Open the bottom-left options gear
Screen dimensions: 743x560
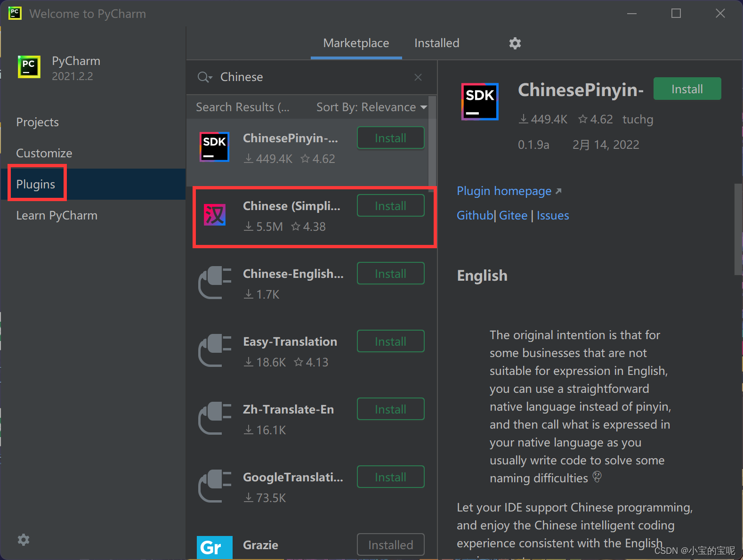tap(24, 540)
